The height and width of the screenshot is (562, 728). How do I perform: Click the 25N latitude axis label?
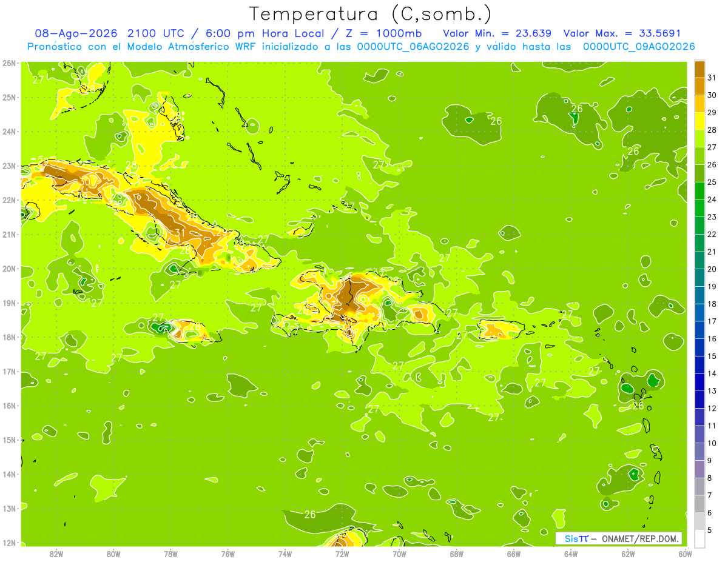(9, 97)
